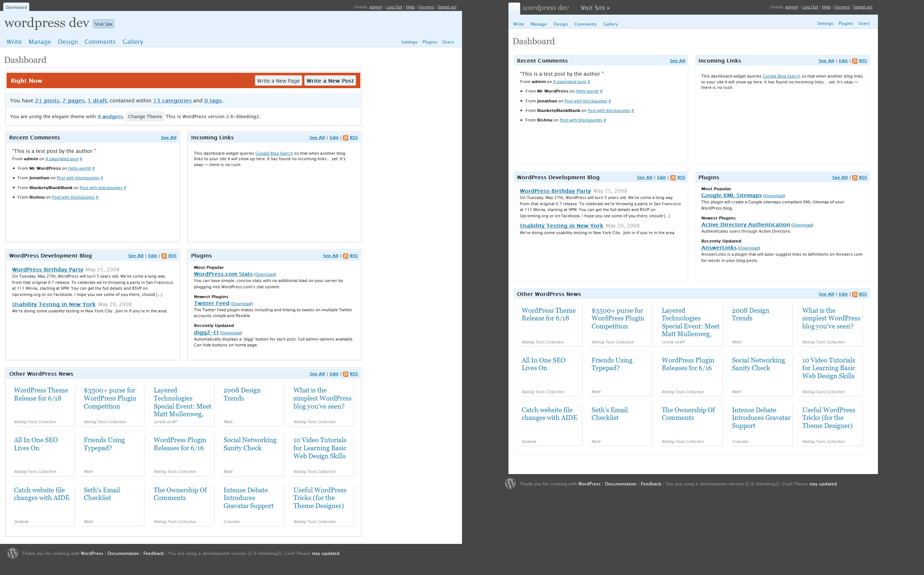Open Usability Testing in New York, right window
The width and height of the screenshot is (924, 575).
(561, 226)
